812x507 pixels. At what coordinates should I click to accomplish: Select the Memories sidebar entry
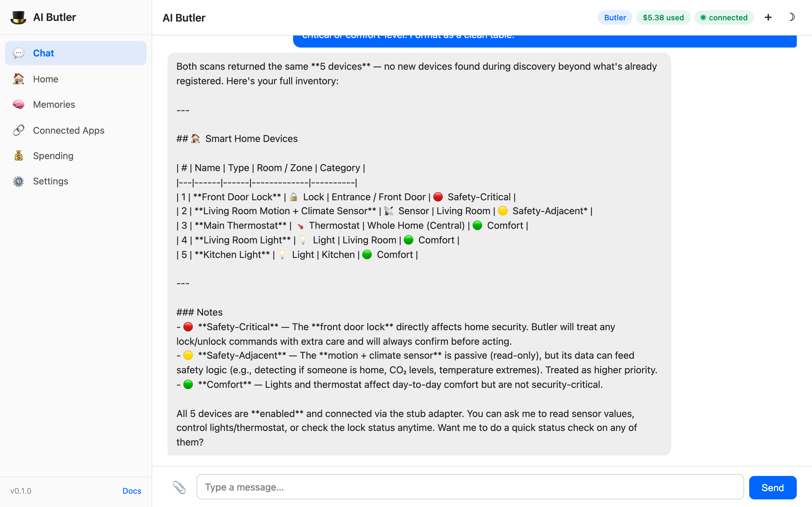54,104
